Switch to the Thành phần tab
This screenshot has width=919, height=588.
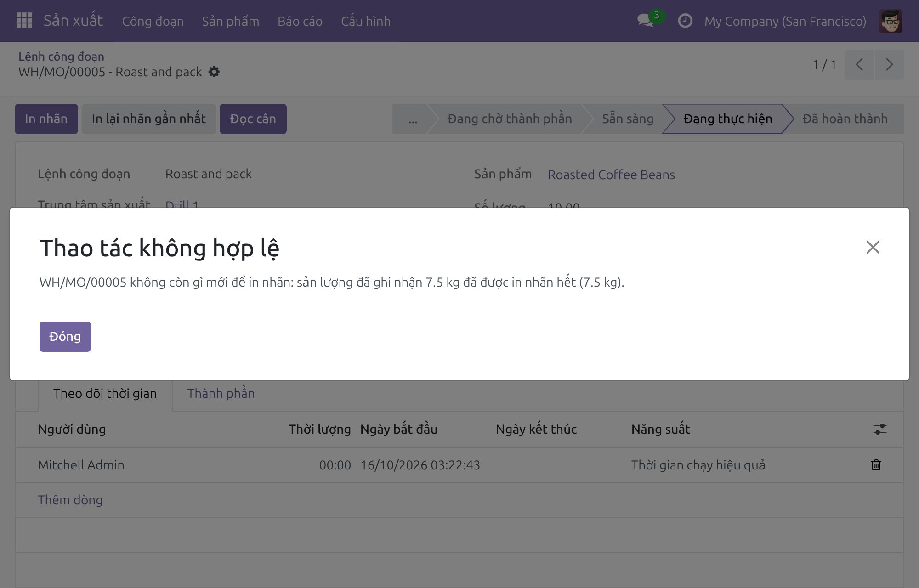click(x=221, y=394)
